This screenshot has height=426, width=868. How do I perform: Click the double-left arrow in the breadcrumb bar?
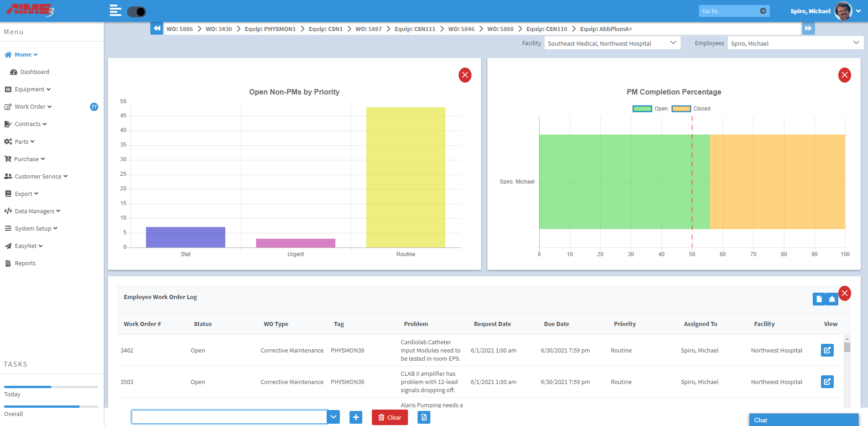tap(157, 28)
